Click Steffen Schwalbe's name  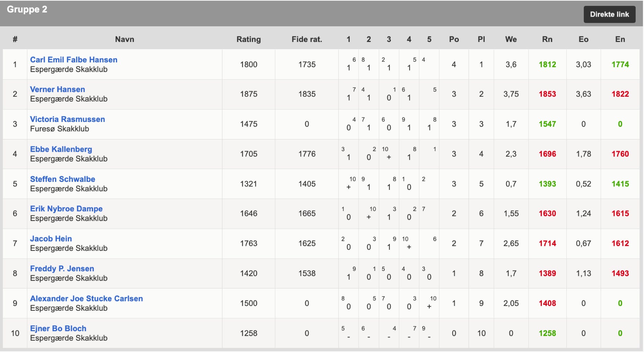point(62,179)
